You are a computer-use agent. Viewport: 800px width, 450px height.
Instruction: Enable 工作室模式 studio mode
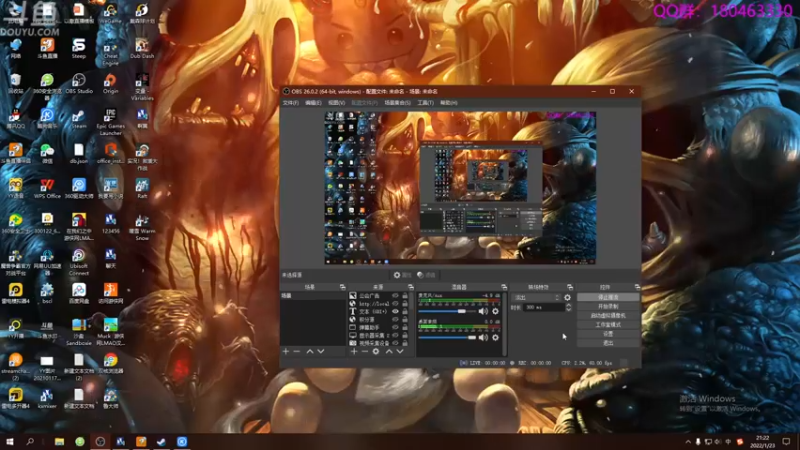608,324
